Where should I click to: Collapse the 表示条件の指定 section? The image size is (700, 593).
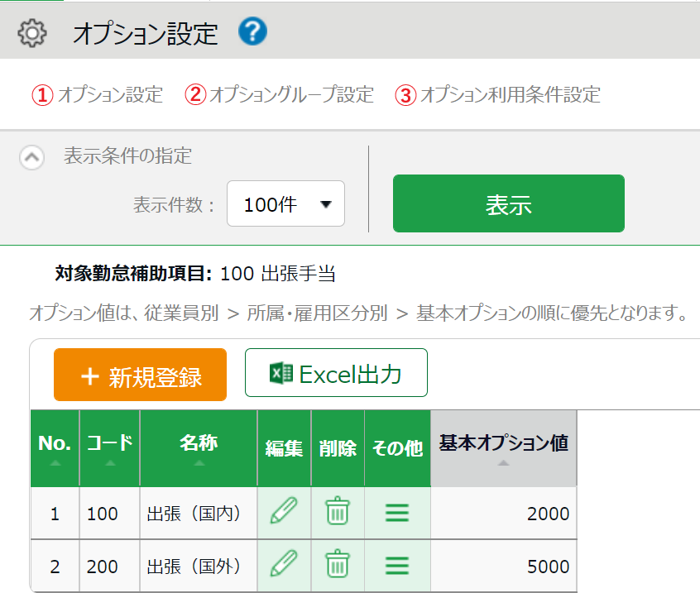[31, 157]
